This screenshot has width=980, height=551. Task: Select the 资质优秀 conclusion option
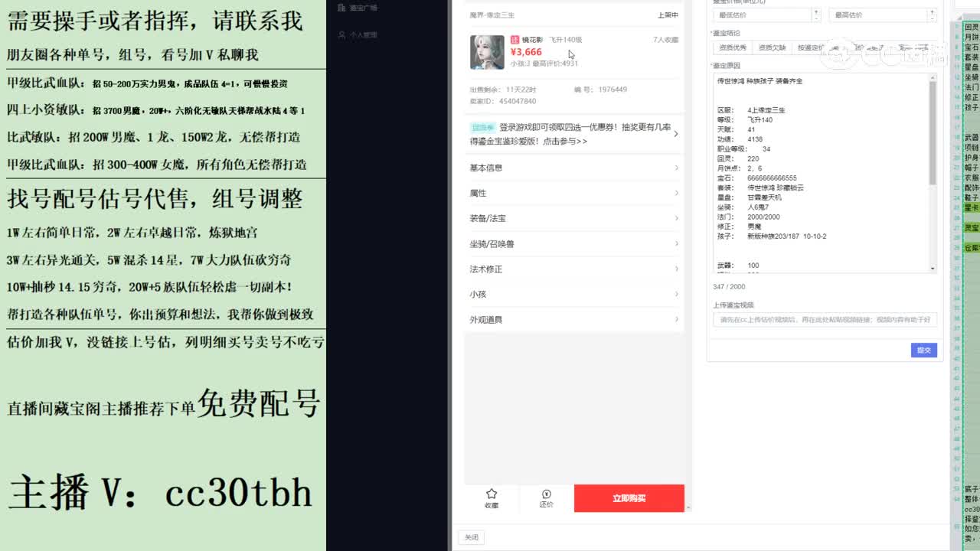(731, 47)
